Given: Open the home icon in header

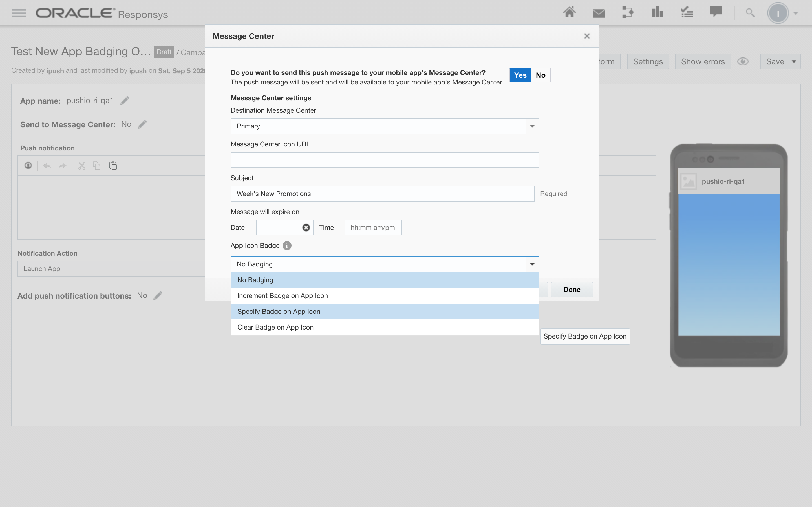Looking at the screenshot, I should pos(569,13).
